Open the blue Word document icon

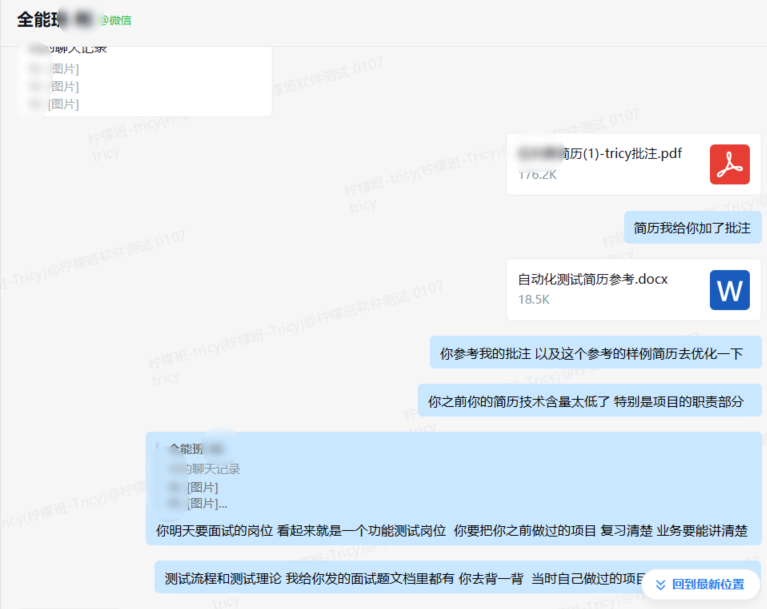pos(729,290)
